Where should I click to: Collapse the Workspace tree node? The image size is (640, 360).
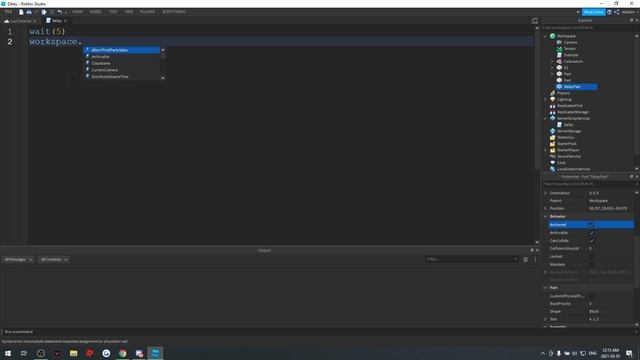tap(546, 36)
